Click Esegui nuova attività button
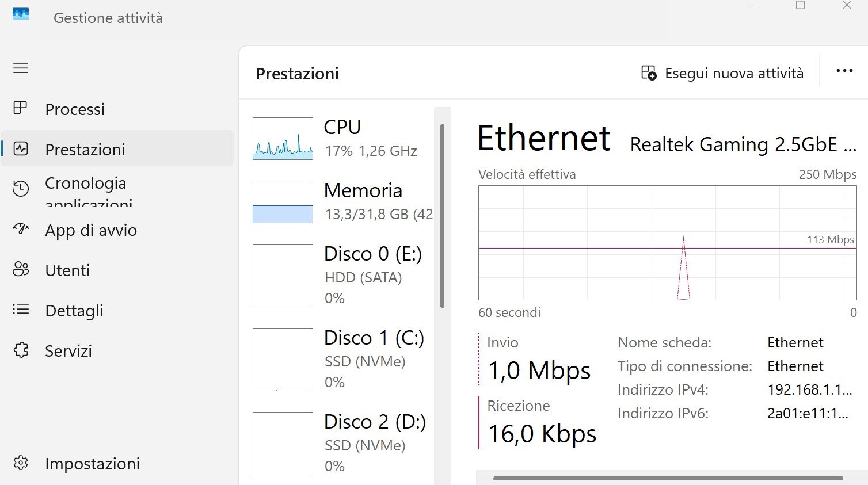 722,74
